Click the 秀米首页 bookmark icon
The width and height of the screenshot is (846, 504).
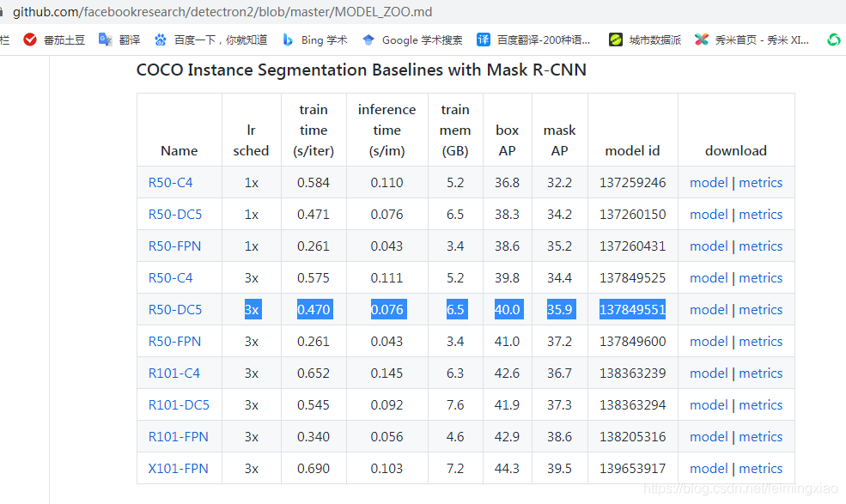[702, 39]
